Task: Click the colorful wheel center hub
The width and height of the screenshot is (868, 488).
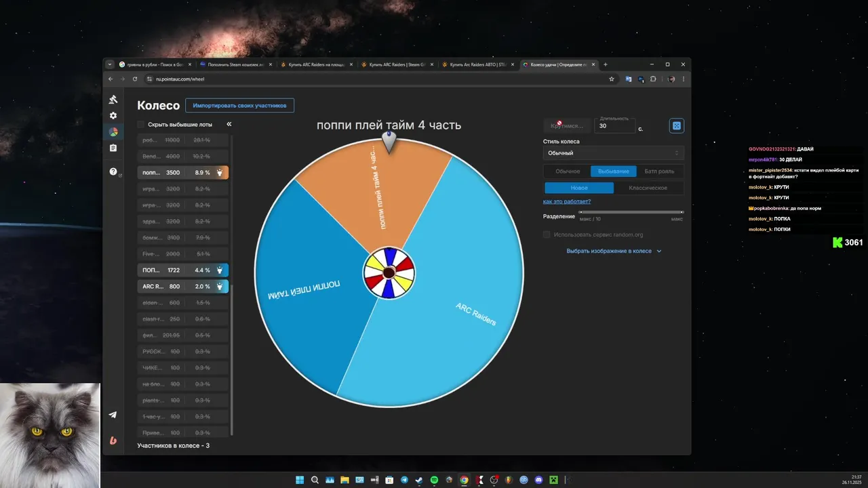Action: pos(389,272)
